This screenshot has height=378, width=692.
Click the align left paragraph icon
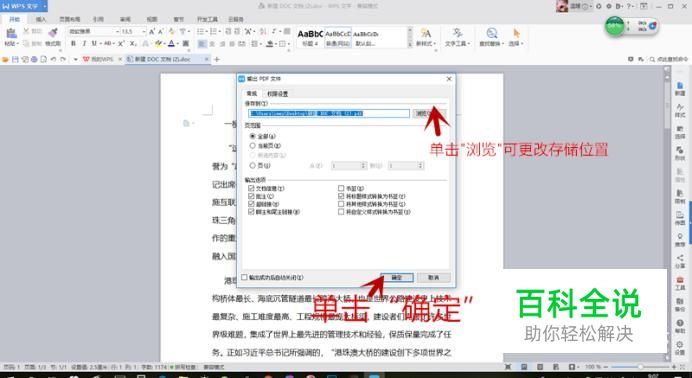[x=202, y=44]
